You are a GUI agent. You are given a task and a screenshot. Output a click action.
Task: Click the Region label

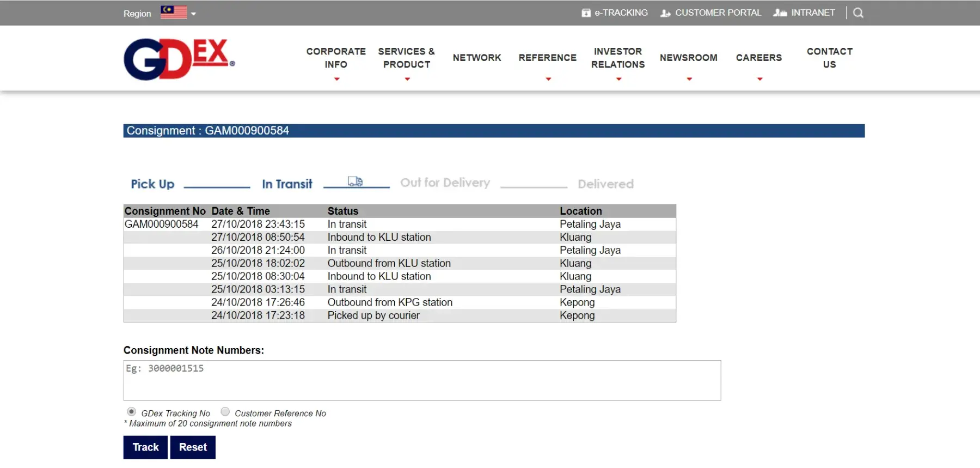click(x=137, y=14)
